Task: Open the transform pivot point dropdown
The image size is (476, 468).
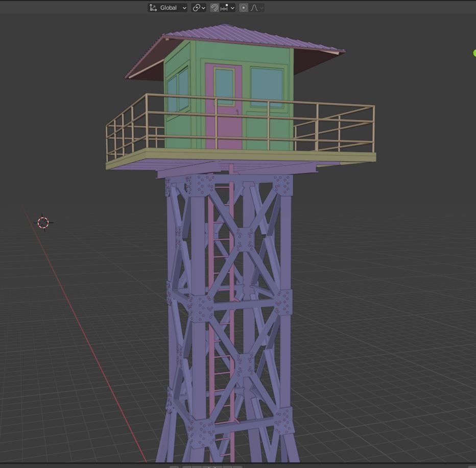Action: [199, 8]
